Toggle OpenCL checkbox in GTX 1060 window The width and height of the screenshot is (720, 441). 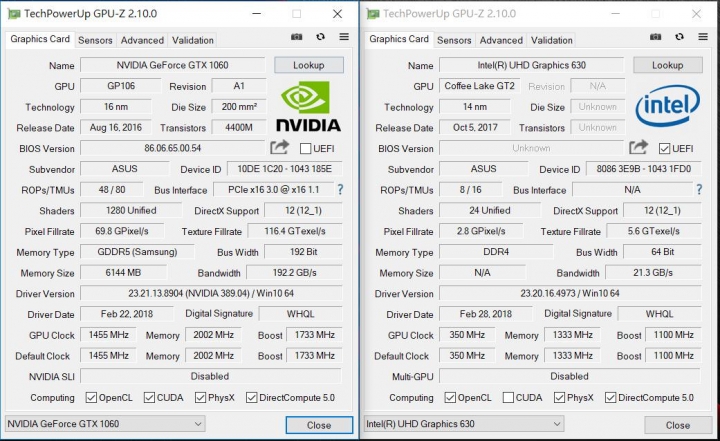[x=91, y=397]
